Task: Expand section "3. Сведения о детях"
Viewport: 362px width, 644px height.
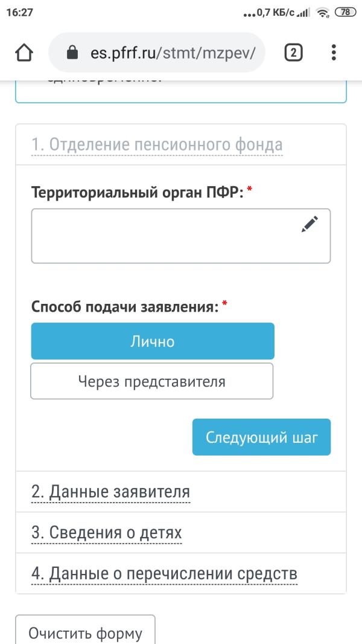Action: click(x=106, y=533)
